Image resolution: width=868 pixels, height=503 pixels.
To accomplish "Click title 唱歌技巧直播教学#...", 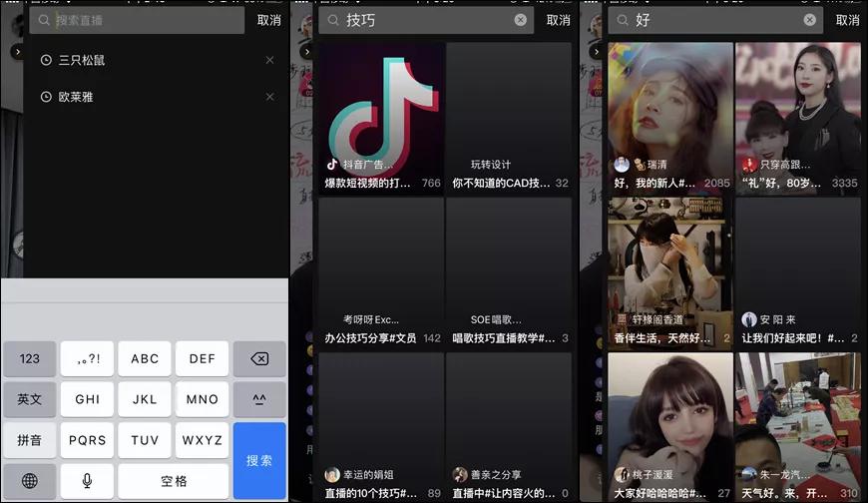I will point(503,338).
